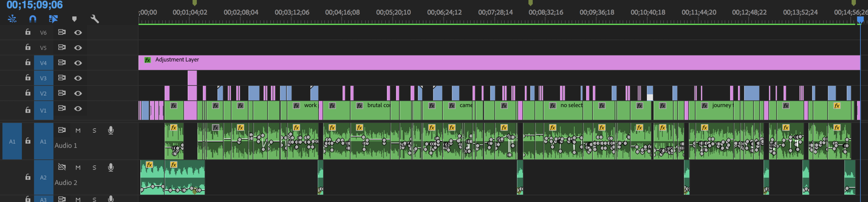The height and width of the screenshot is (202, 868).
Task: Solo Audio 1 track with S
Action: 94,130
